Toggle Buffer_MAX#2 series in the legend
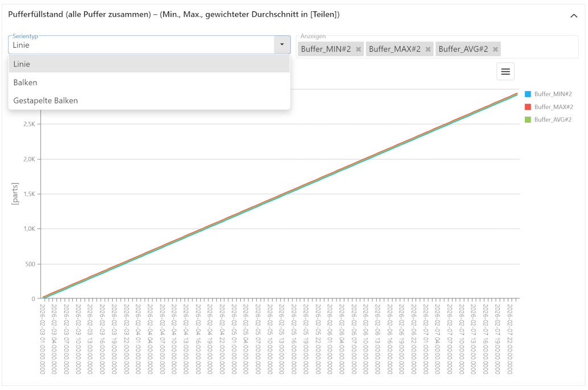Screen dimensions: 588x390 pyautogui.click(x=553, y=107)
